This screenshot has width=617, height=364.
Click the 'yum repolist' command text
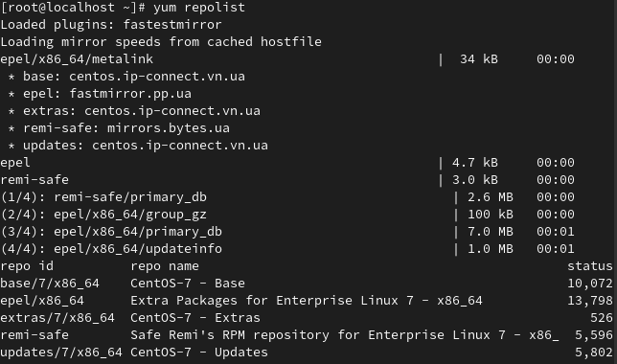199,8
